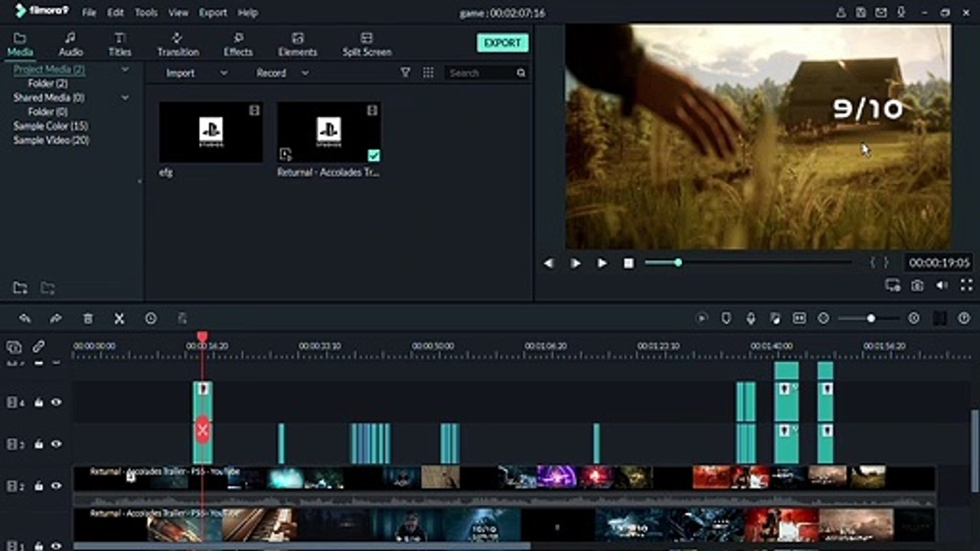Switch to the Transition tab
The width and height of the screenshot is (980, 551).
178,44
